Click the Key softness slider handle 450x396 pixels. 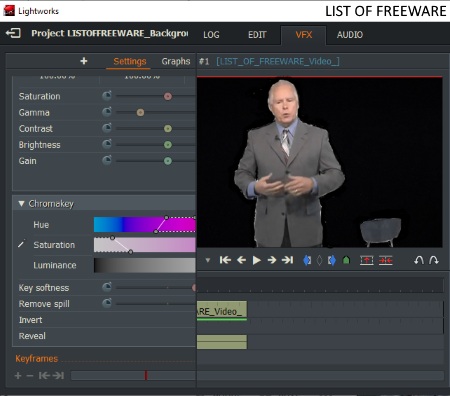pyautogui.click(x=194, y=287)
